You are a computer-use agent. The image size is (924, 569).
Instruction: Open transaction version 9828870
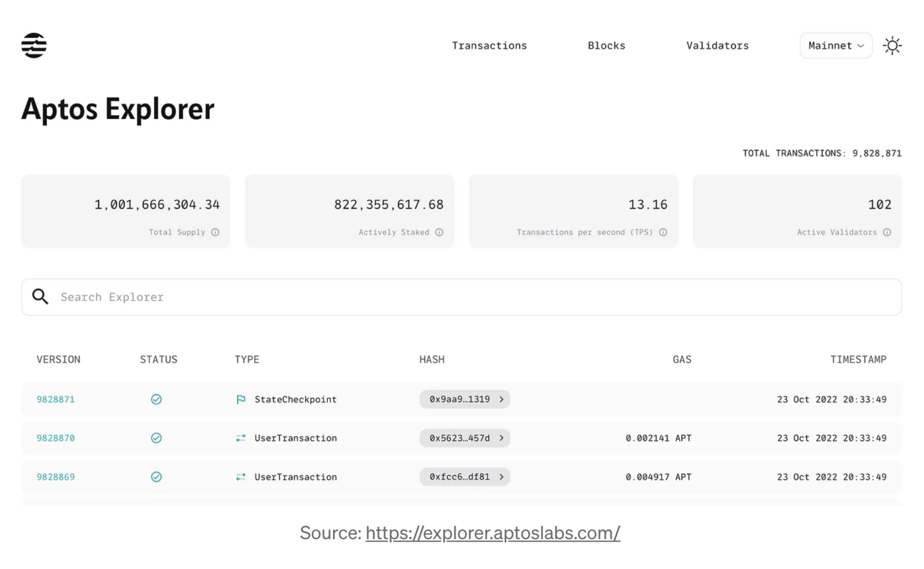(x=56, y=438)
